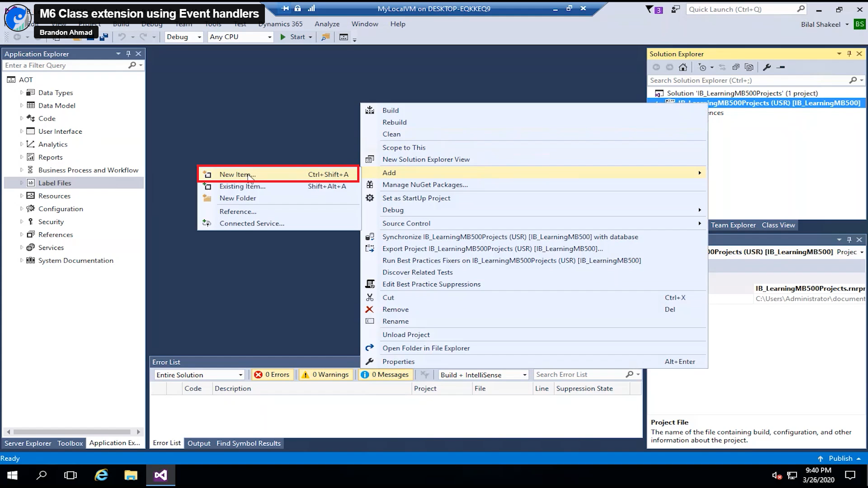Click Collapse All icon in Solution Explorer toolbar
The width and height of the screenshot is (868, 488).
point(736,67)
